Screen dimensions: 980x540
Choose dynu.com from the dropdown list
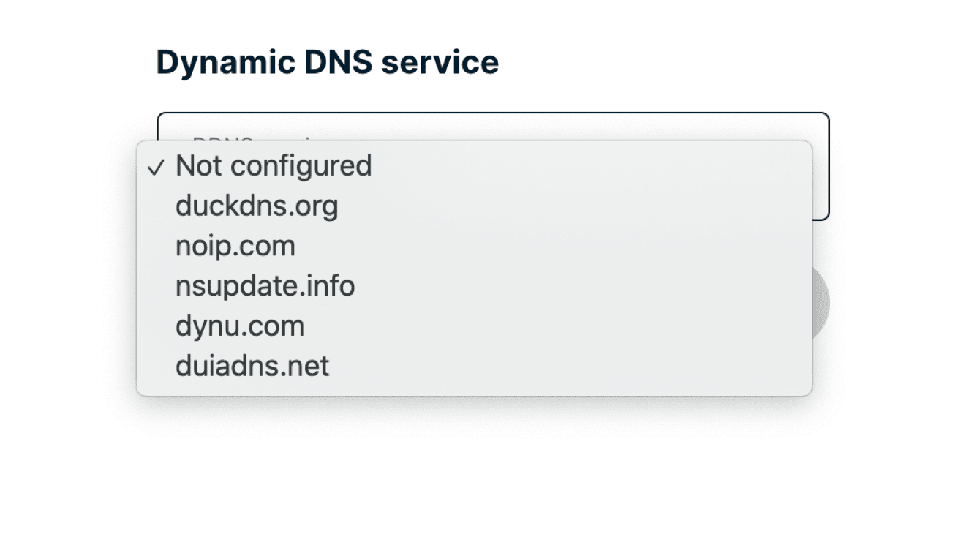(x=240, y=326)
